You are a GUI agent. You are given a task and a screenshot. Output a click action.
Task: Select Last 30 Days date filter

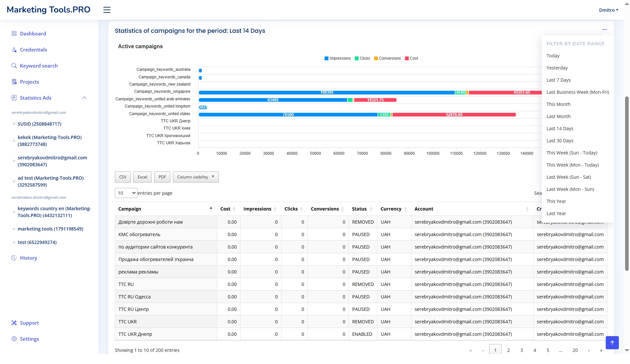pos(560,141)
